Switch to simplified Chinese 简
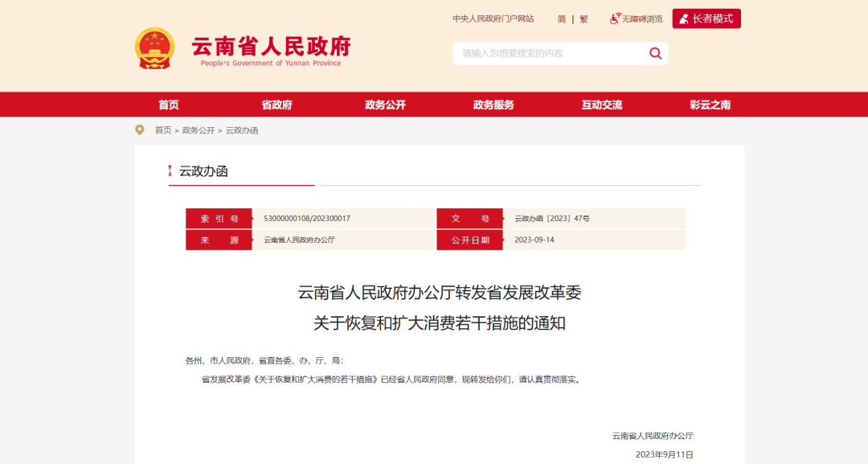Viewport: 868px width, 464px height. point(561,18)
